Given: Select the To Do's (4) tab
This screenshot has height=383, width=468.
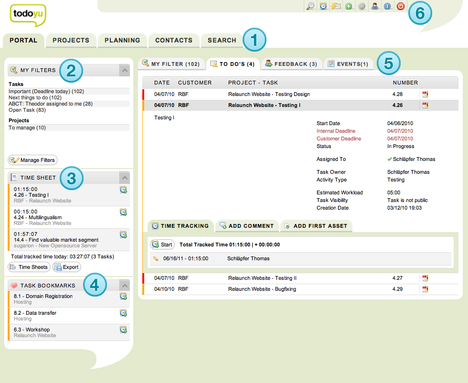Looking at the screenshot, I should click(x=233, y=64).
